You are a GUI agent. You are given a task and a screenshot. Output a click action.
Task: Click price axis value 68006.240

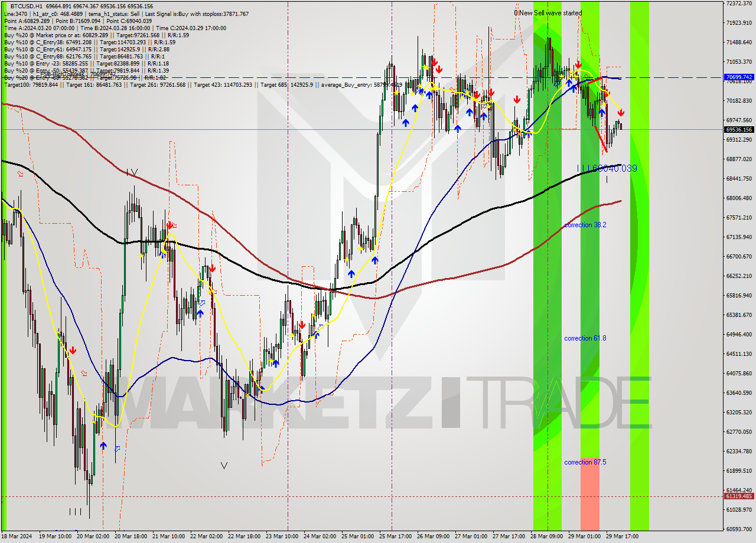(x=739, y=198)
